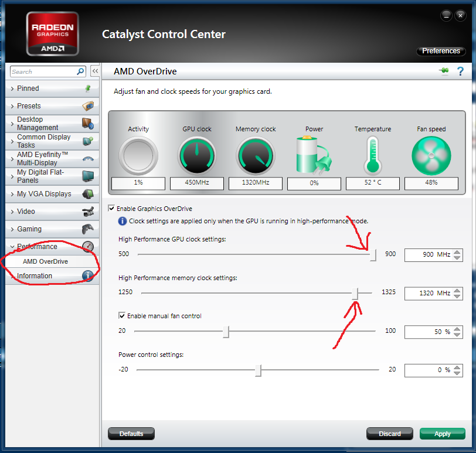Click the Information blue i icon
The image size is (476, 453).
(x=88, y=276)
